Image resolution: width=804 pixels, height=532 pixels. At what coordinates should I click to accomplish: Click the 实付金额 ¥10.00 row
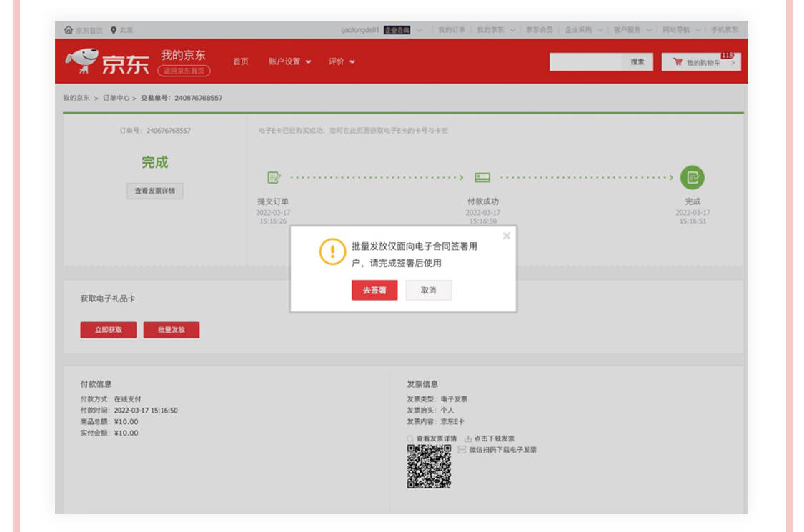109,433
